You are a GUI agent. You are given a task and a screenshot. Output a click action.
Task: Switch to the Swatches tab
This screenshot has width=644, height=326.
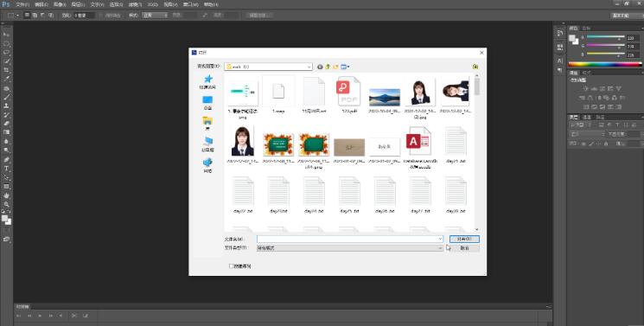(586, 29)
